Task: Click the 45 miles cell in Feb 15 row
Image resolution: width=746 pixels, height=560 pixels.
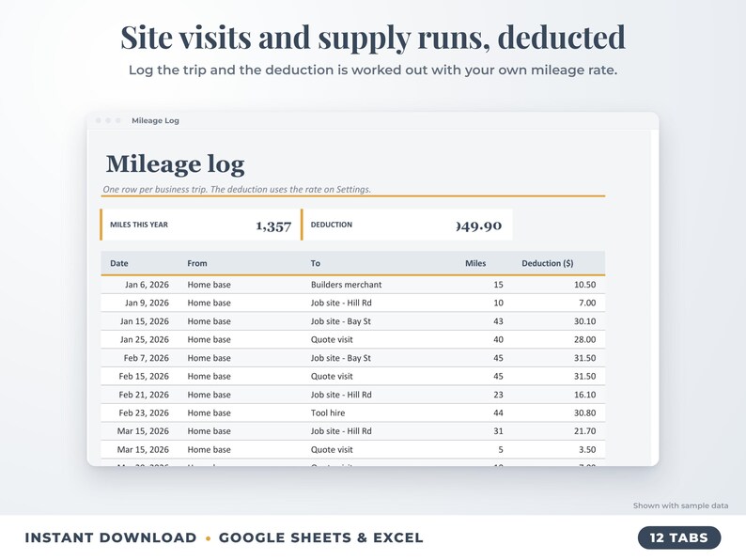Action: coord(498,376)
